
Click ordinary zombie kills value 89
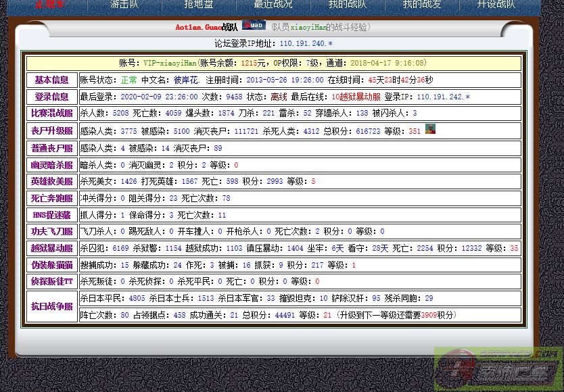(218, 148)
